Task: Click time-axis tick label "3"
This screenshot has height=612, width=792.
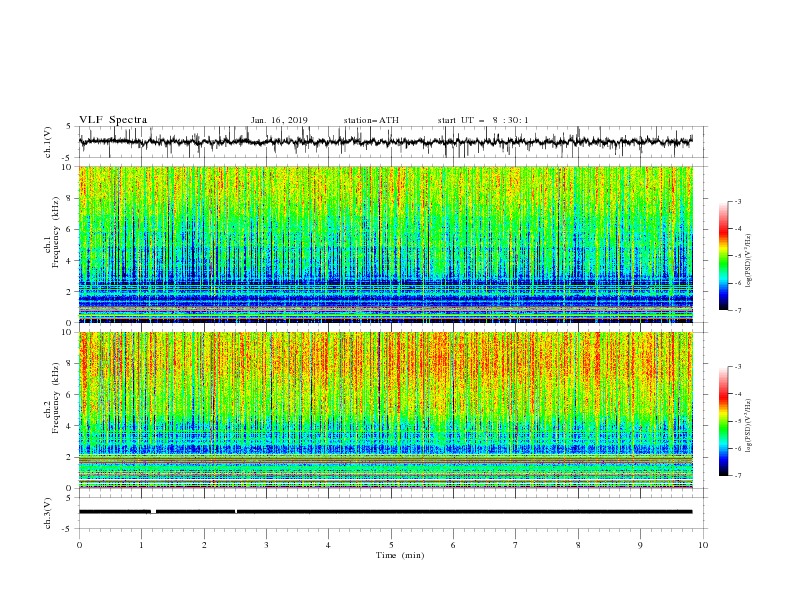Action: [x=266, y=545]
